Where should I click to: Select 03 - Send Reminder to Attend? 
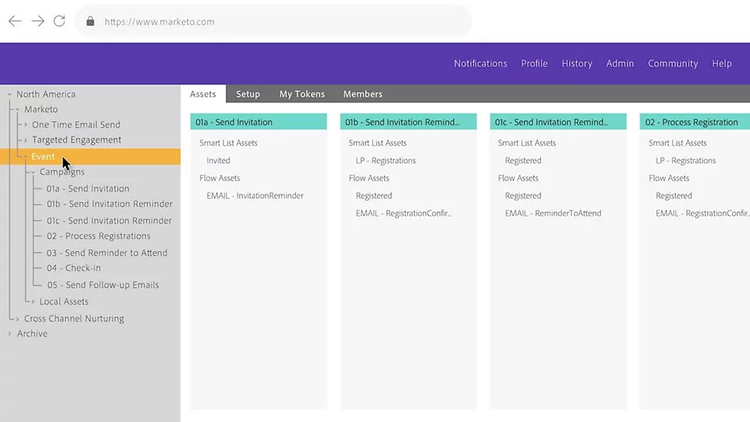[106, 253]
